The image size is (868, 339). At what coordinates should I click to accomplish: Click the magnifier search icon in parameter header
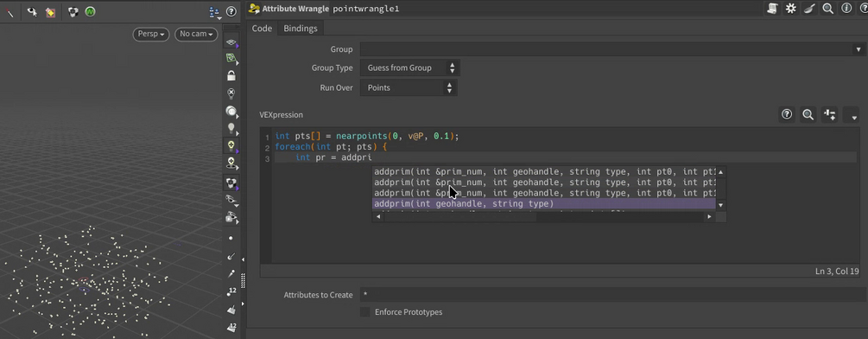(x=827, y=9)
